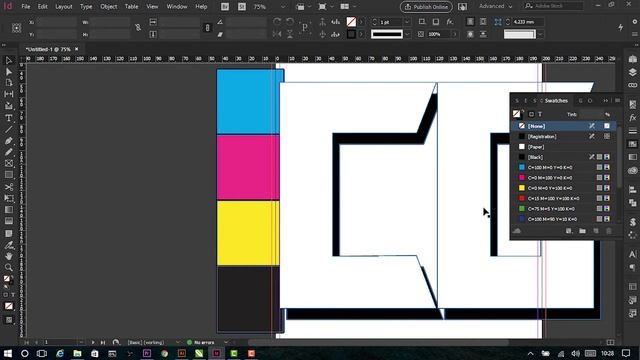Collapse the Swatches panel with double arrows

pos(606,101)
